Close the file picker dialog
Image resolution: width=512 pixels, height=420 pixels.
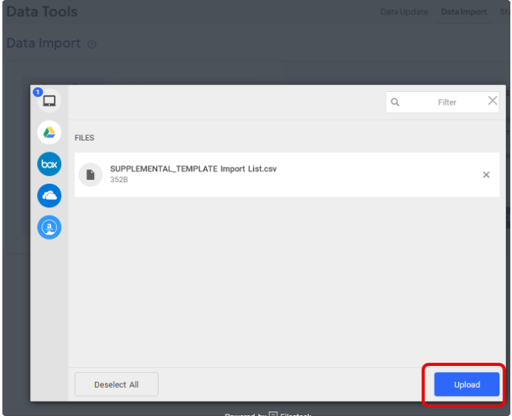493,101
